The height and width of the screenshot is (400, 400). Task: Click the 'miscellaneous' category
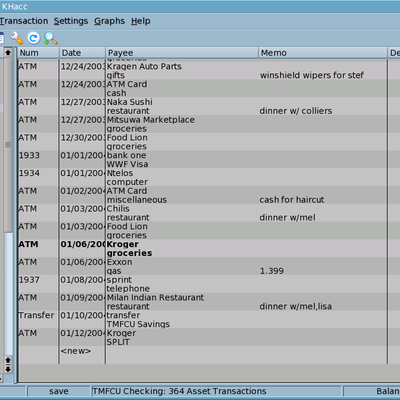[137, 200]
